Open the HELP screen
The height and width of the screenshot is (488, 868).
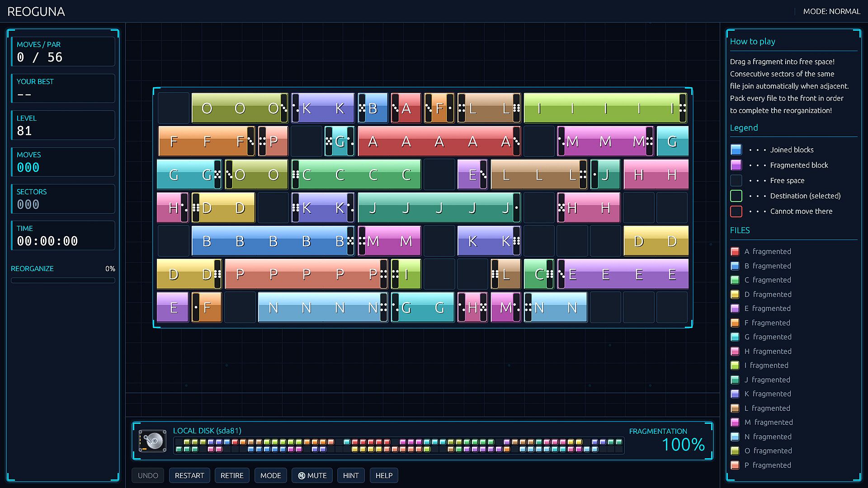(384, 475)
